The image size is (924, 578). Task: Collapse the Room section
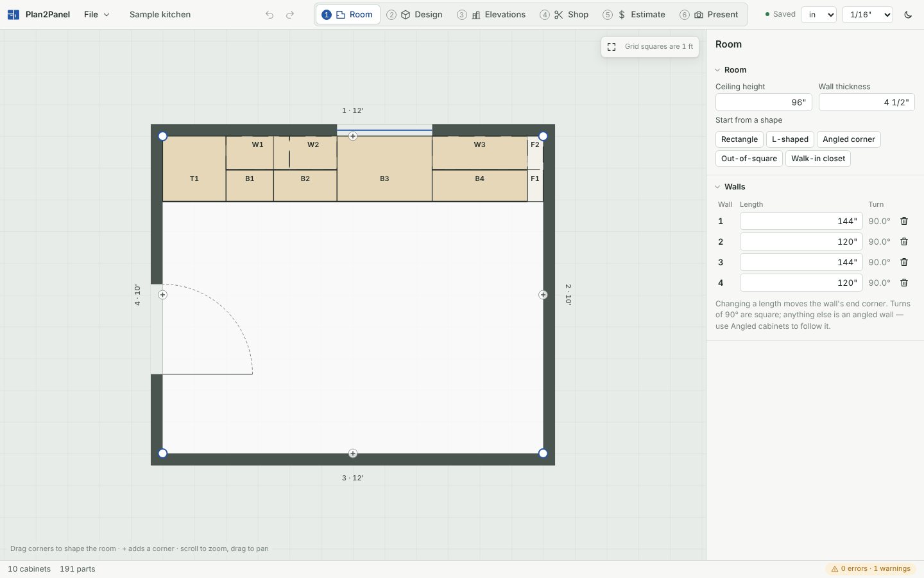(x=731, y=70)
